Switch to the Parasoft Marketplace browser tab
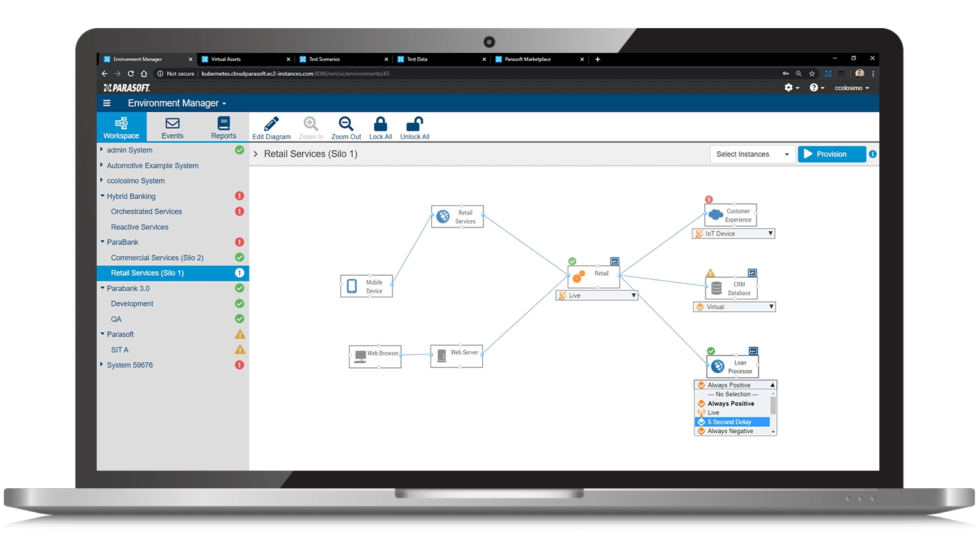The image size is (980, 551). (540, 59)
